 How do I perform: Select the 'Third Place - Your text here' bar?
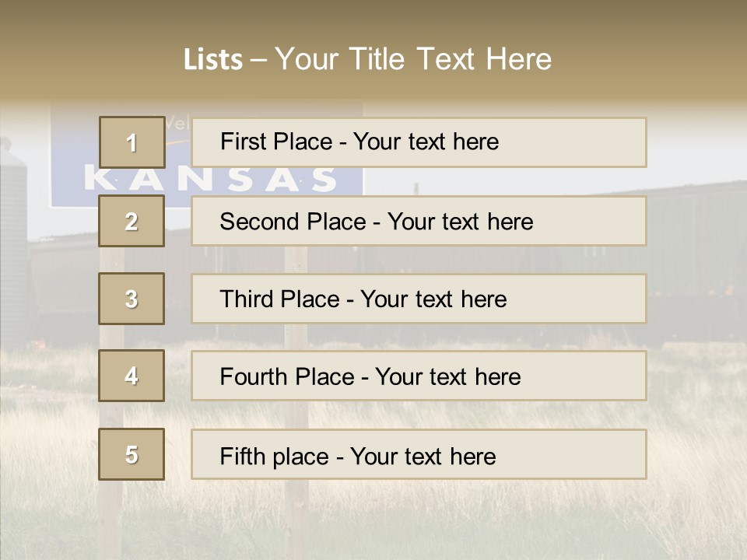tap(419, 299)
